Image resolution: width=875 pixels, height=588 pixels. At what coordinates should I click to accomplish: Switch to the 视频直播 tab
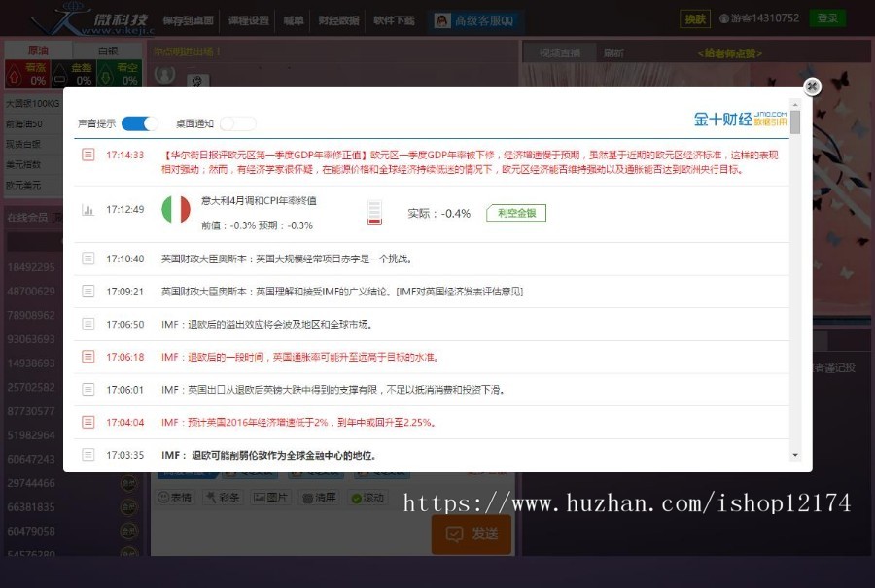[x=560, y=53]
